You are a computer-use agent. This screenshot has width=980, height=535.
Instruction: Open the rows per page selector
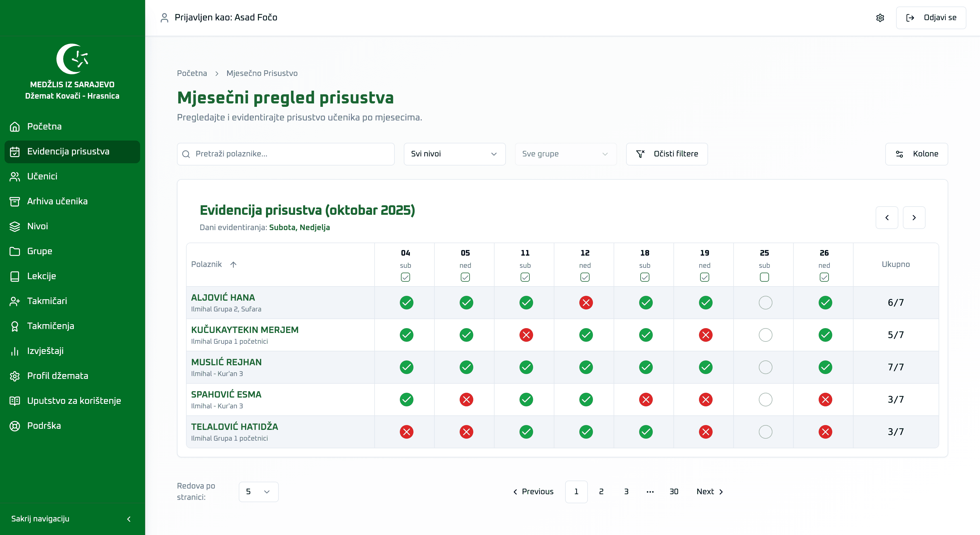pyautogui.click(x=258, y=492)
